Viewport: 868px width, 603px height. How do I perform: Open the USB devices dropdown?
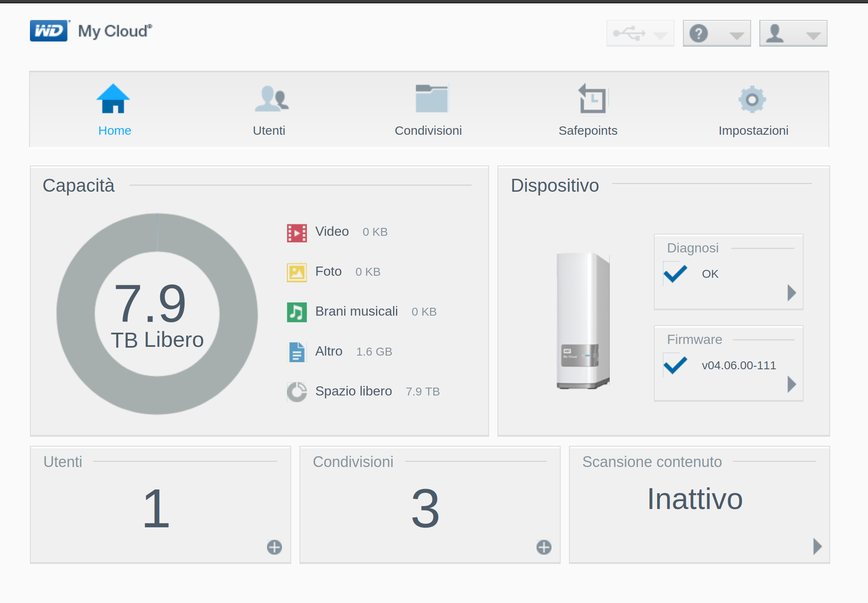(x=640, y=33)
